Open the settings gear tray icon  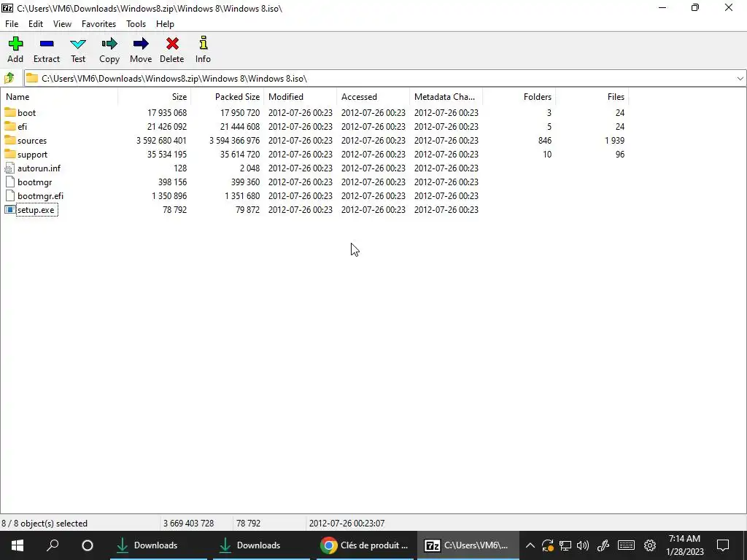pos(650,545)
